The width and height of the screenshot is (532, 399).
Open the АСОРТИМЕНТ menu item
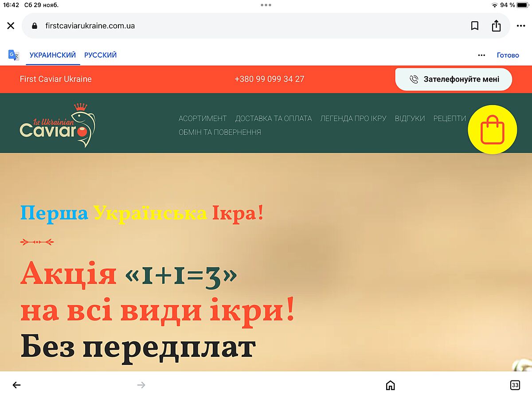203,118
